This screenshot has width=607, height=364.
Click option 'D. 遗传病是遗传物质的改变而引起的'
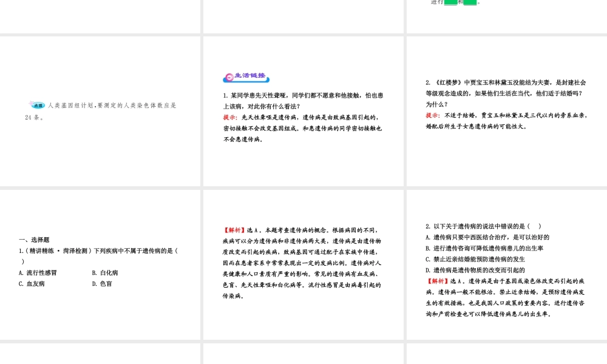[475, 270]
